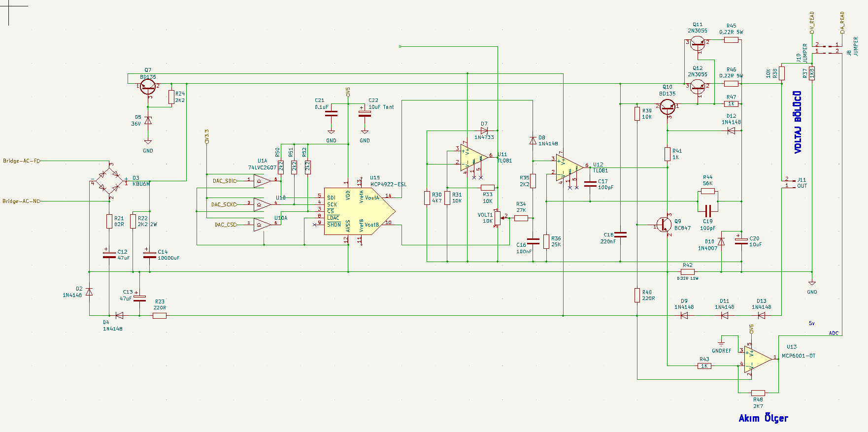Screen dimensions: 868x432
Task: Click the Q9 BC847 transistor symbol
Action: 665,225
